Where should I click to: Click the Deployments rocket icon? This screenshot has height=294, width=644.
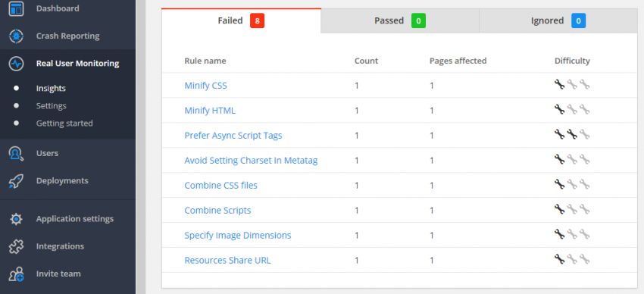(16, 180)
